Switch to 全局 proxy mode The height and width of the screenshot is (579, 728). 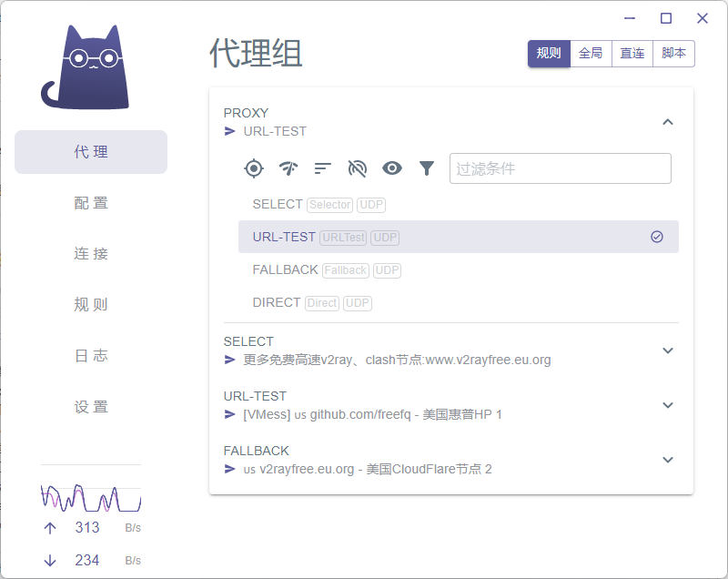click(x=590, y=53)
